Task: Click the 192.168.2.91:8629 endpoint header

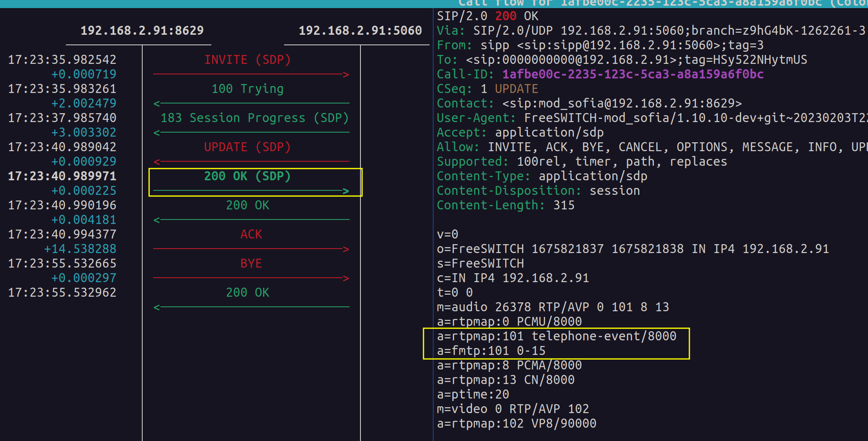Action: [142, 30]
